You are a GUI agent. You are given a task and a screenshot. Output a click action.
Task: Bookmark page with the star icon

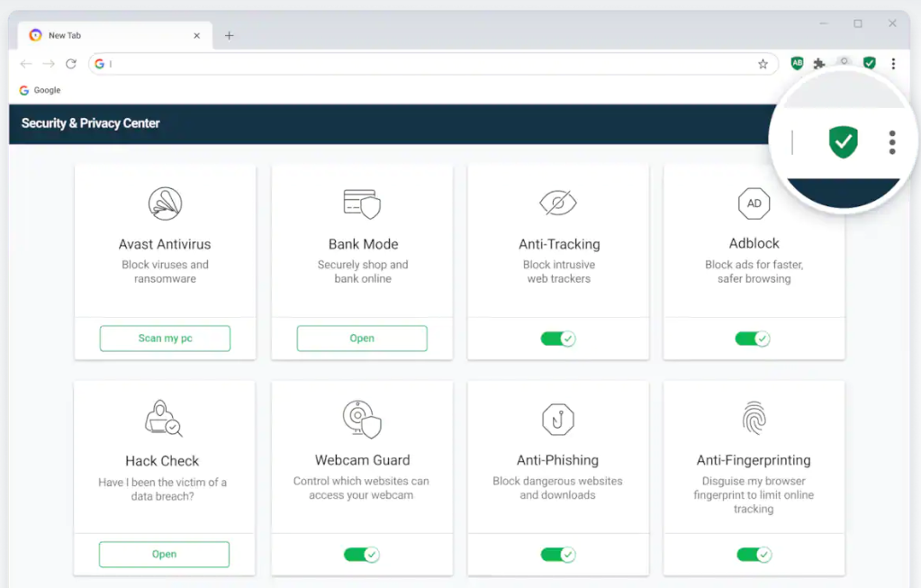pos(763,64)
